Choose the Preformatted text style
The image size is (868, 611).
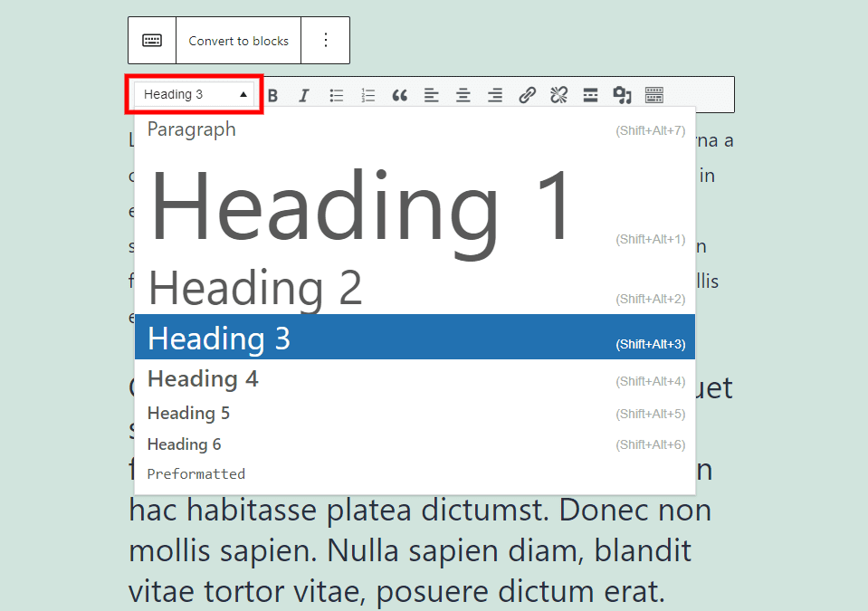[196, 473]
